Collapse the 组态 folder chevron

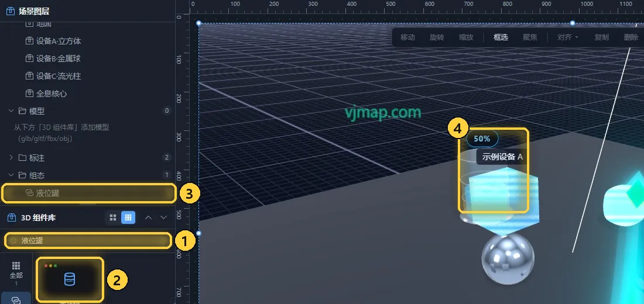[x=11, y=175]
